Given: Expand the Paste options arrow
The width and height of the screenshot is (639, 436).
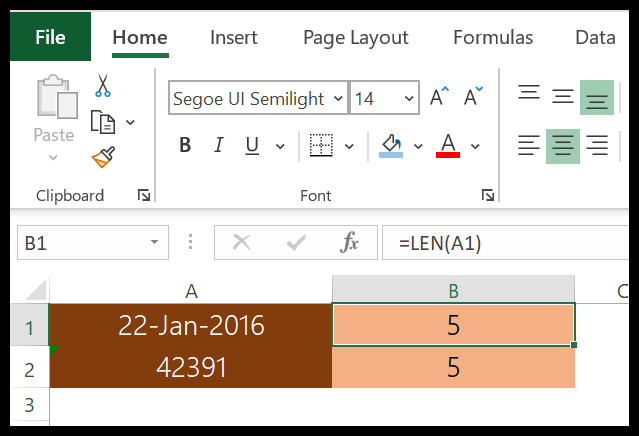Looking at the screenshot, I should point(53,157).
